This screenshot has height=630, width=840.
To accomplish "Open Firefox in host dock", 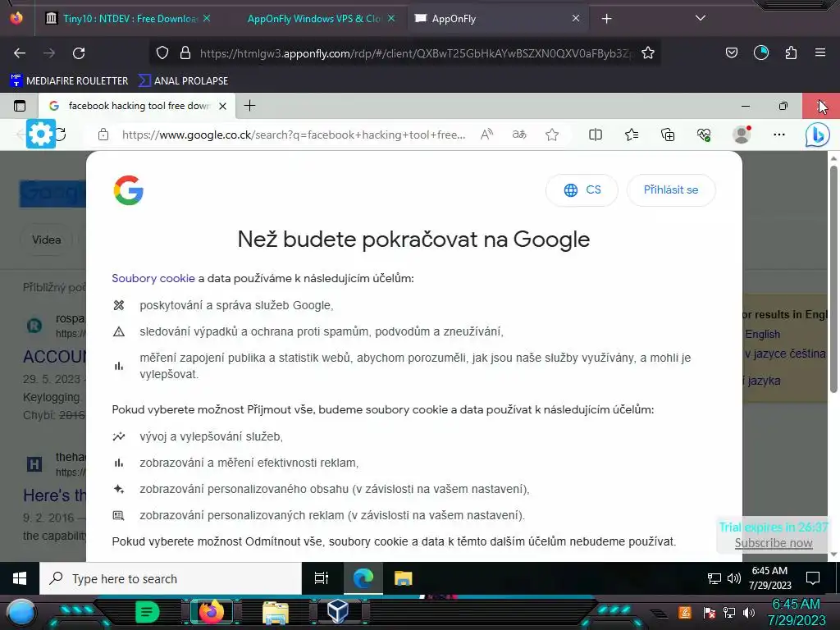I will (x=211, y=612).
